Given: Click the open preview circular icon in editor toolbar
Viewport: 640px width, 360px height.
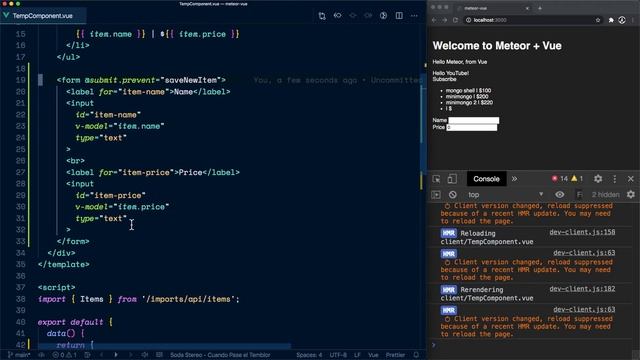Looking at the screenshot, I should tap(383, 16).
